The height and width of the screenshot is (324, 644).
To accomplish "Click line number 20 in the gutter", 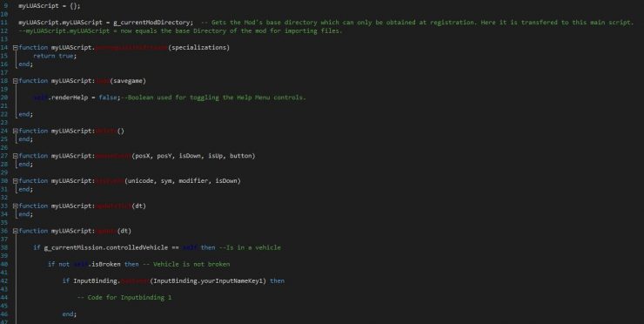I will tap(4, 98).
